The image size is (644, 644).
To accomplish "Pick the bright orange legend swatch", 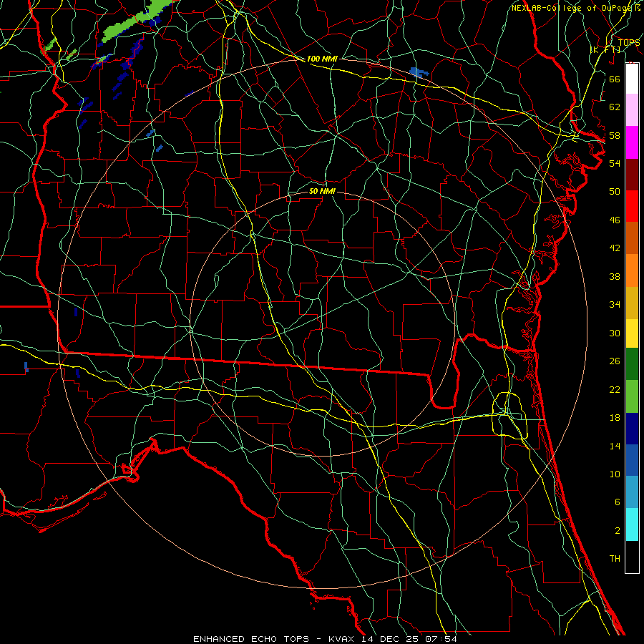I will pyautogui.click(x=632, y=270).
